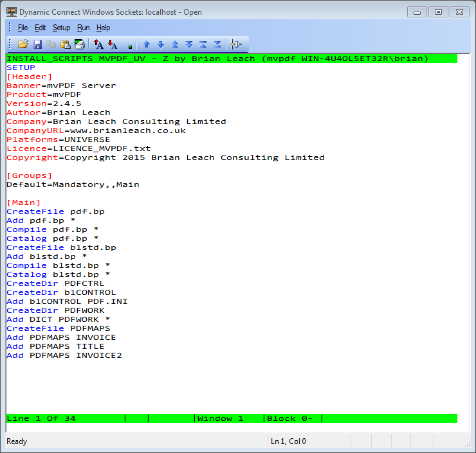Click the jump-to-top arrow icon

pos(203,44)
